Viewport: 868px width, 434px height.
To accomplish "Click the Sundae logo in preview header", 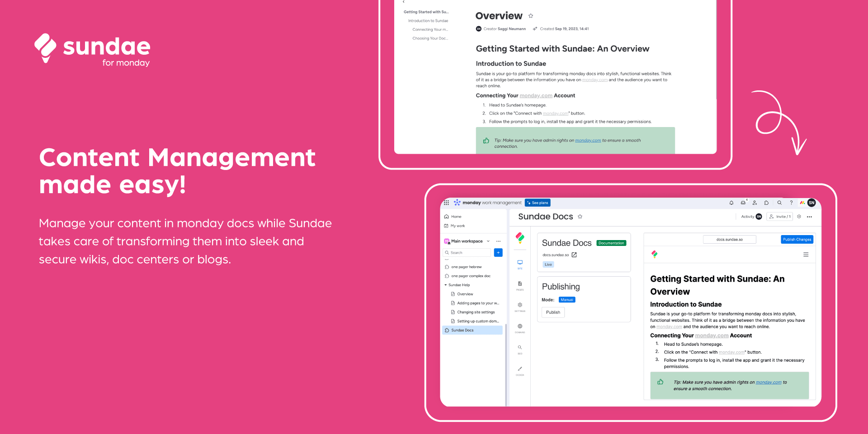I will (x=654, y=254).
